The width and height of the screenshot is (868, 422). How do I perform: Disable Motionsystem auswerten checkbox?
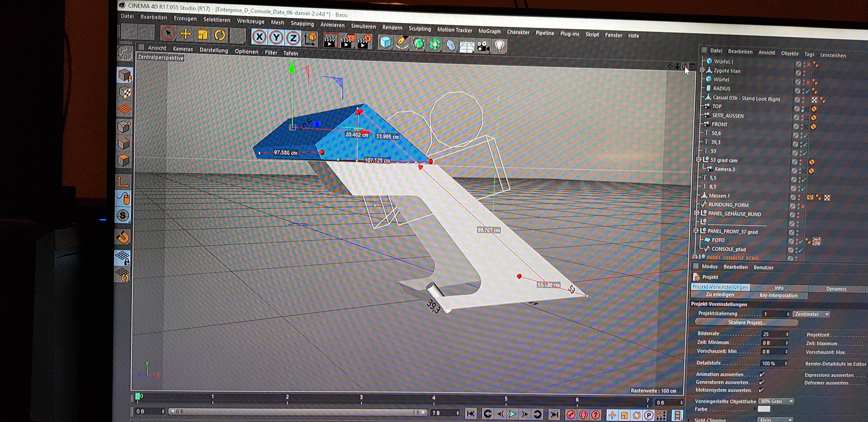pos(761,390)
